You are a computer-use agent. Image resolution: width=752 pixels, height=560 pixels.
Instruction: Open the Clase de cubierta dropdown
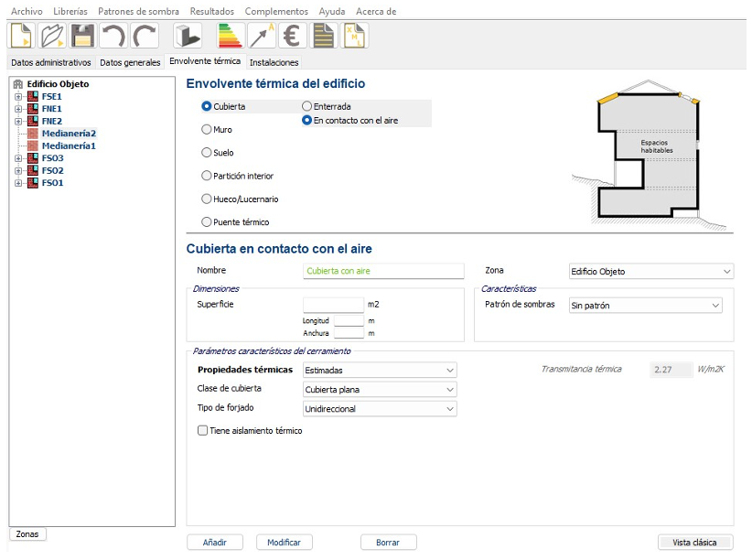[380, 389]
